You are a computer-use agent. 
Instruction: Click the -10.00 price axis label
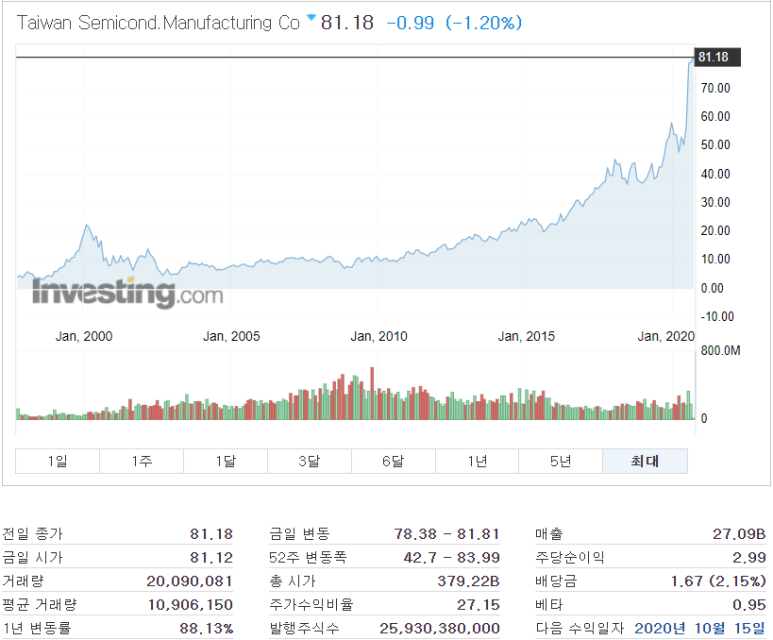(717, 317)
